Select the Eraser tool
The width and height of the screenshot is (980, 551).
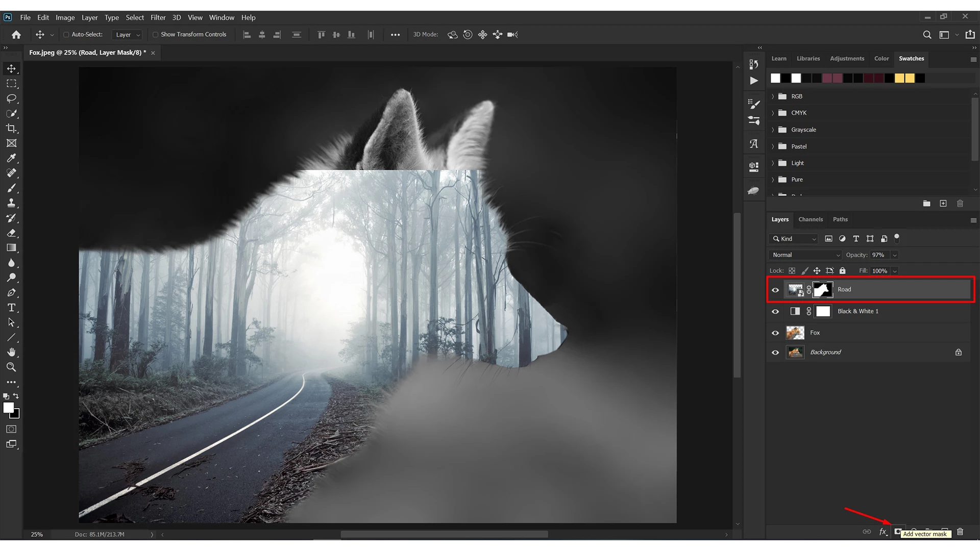pos(11,233)
